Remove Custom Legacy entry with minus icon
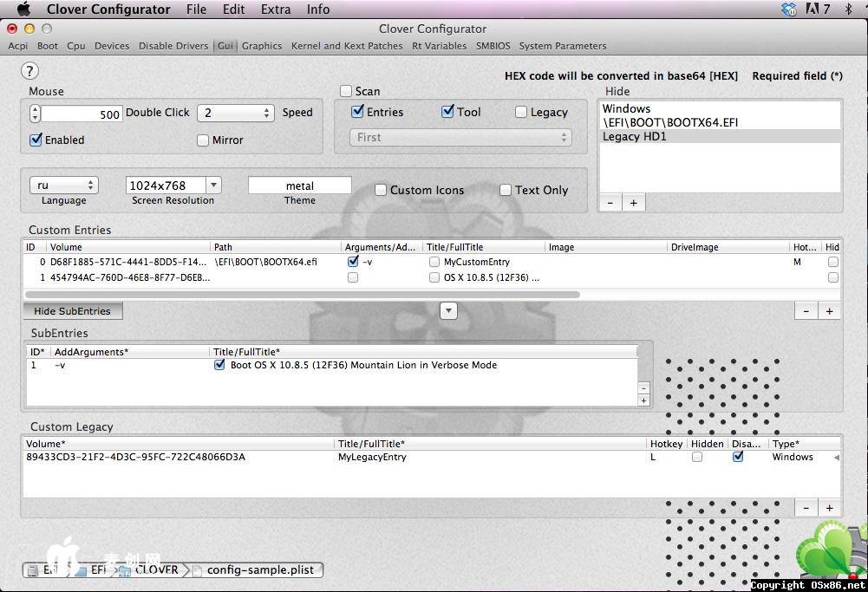This screenshot has width=868, height=592. pyautogui.click(x=806, y=508)
